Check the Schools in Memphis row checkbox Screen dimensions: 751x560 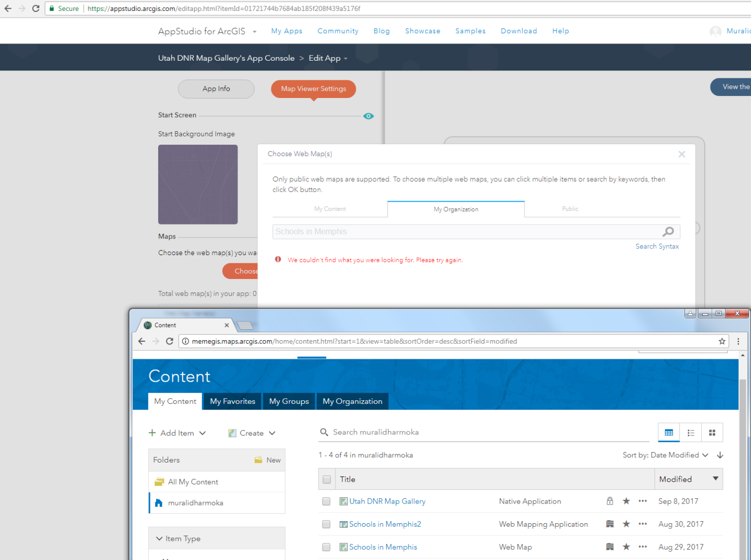326,547
